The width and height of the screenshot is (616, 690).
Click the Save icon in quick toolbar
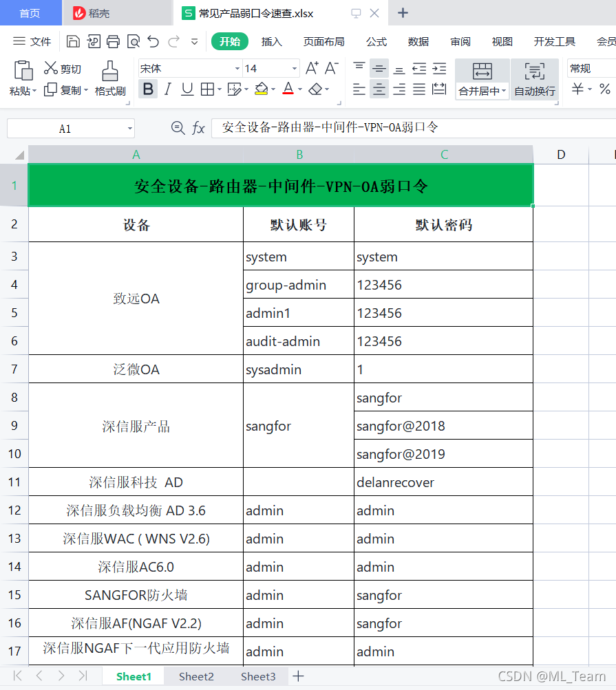pos(73,41)
